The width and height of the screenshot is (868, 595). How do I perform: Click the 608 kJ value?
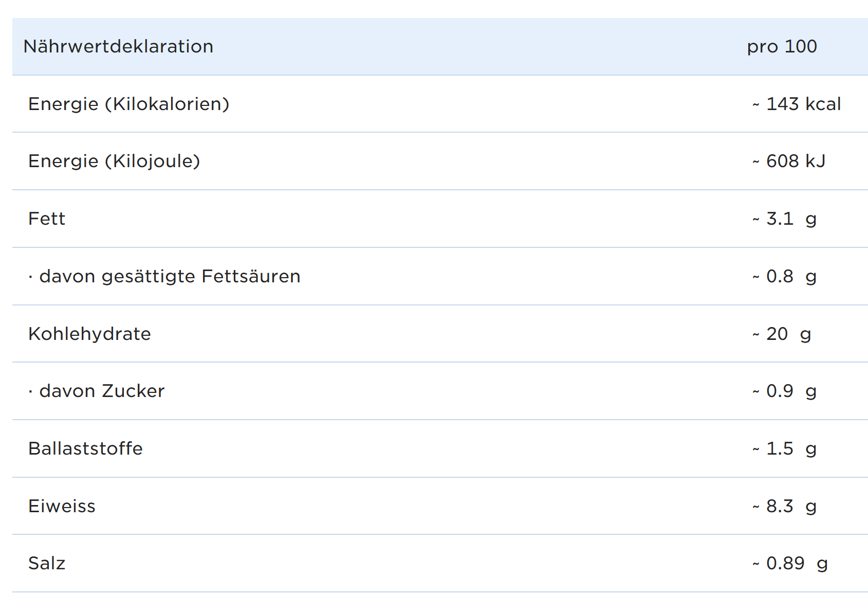tap(789, 161)
